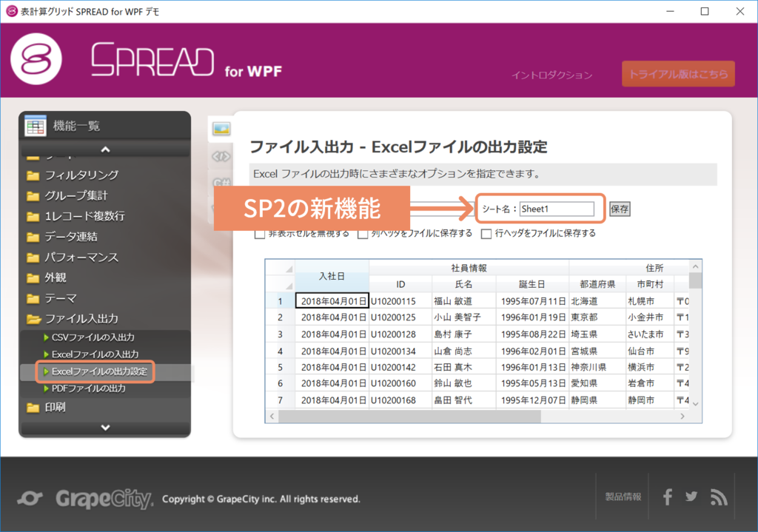The height and width of the screenshot is (532, 758).
Task: Maximize the SPREAD for WPF window
Action: (705, 11)
